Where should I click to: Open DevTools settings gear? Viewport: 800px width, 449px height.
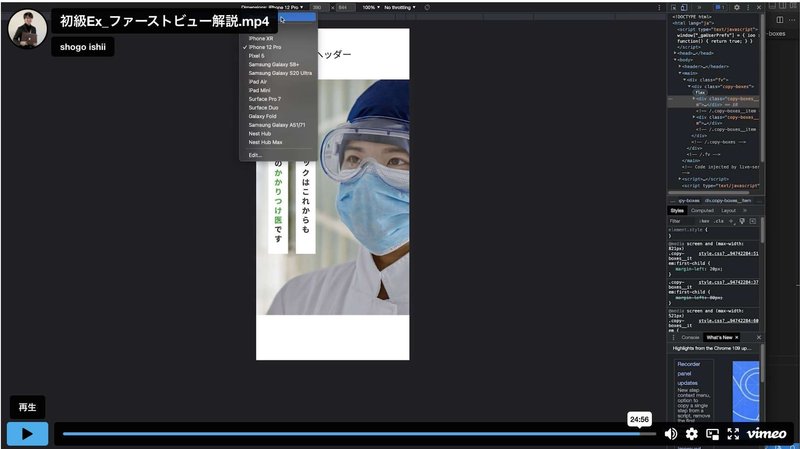[x=737, y=8]
